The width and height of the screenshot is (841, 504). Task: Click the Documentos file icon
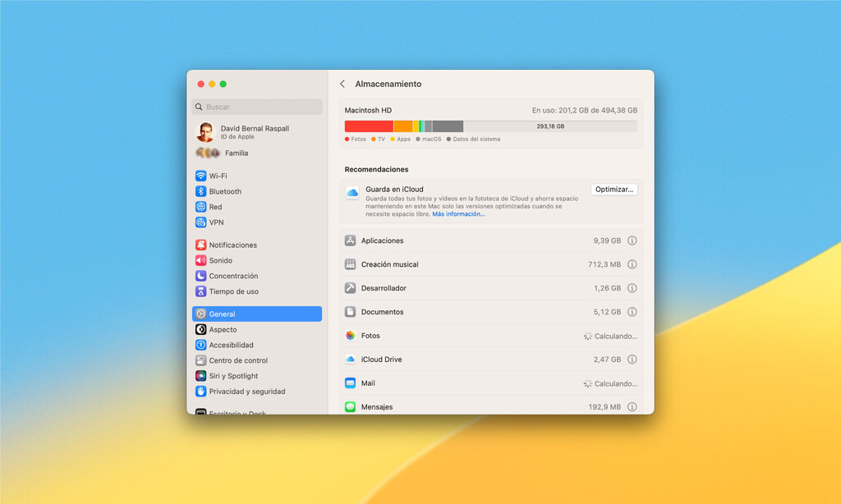click(350, 312)
